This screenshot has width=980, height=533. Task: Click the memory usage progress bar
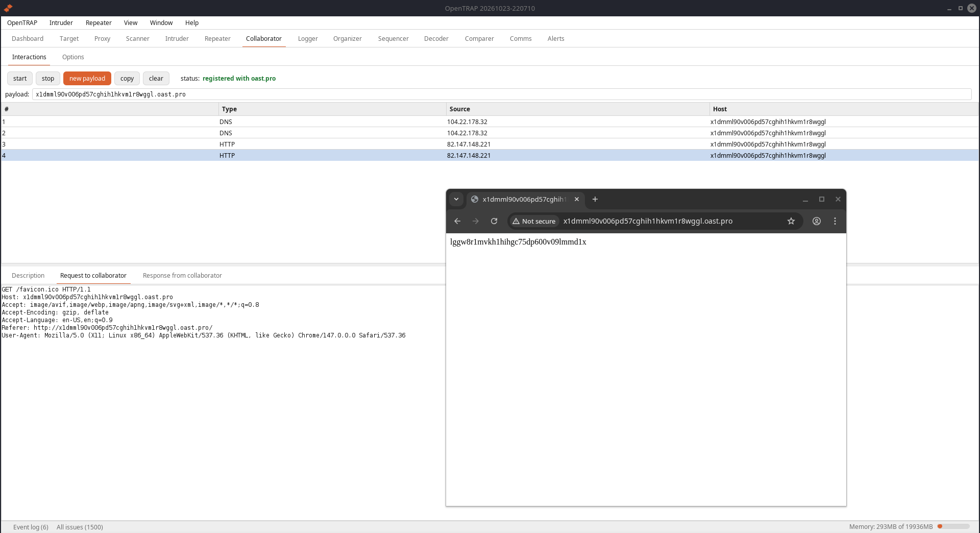point(953,526)
